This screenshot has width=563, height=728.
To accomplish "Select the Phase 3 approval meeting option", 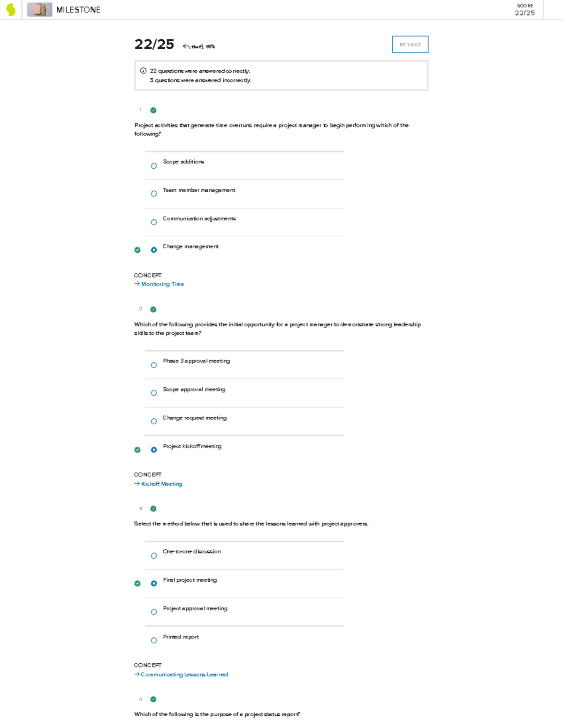I will click(x=154, y=365).
